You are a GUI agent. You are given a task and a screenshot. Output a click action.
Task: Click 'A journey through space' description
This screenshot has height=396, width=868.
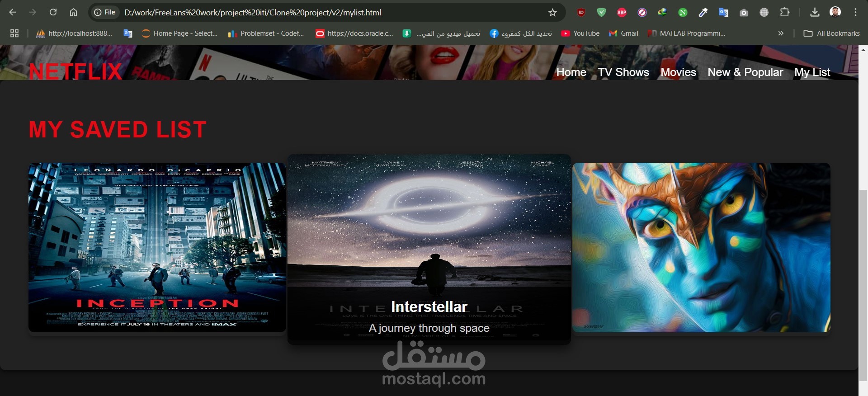429,328
